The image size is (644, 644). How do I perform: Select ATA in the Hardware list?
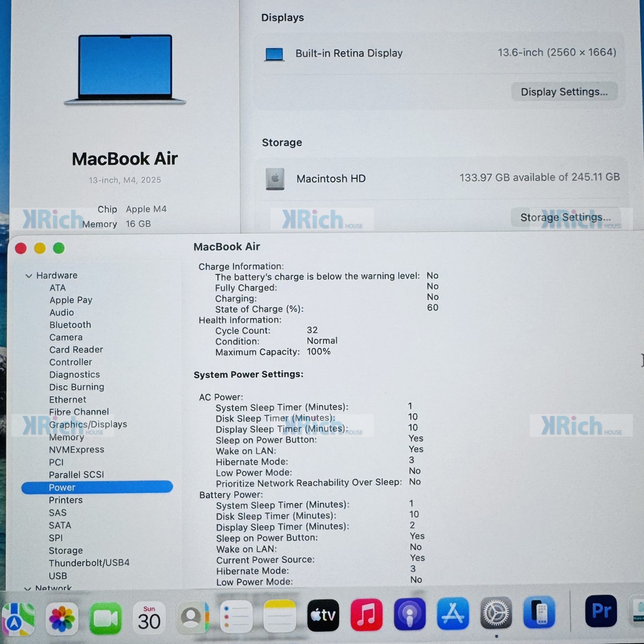tap(57, 288)
